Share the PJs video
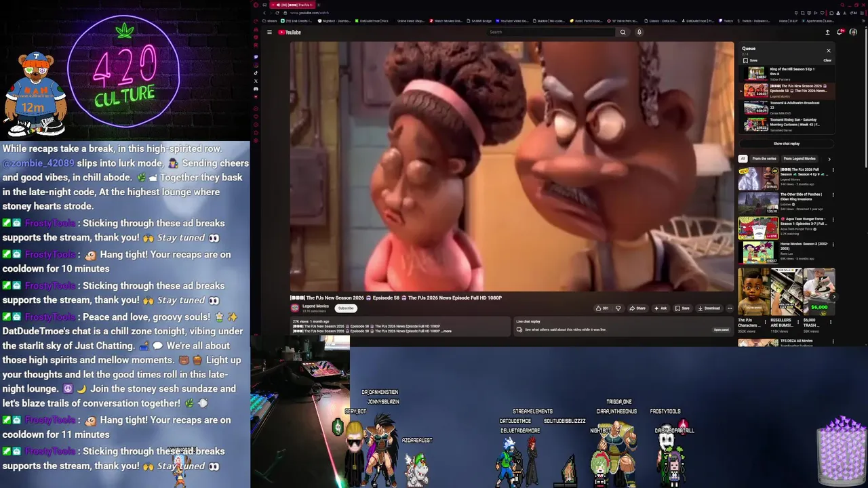Viewport: 868px width, 488px height. point(637,308)
